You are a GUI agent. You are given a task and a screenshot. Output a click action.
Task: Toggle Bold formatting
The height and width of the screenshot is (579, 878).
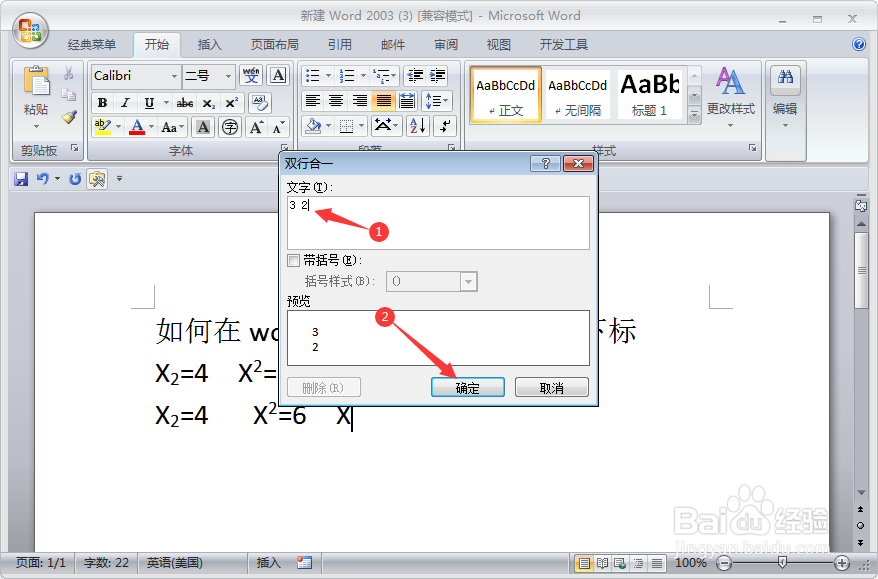[102, 103]
